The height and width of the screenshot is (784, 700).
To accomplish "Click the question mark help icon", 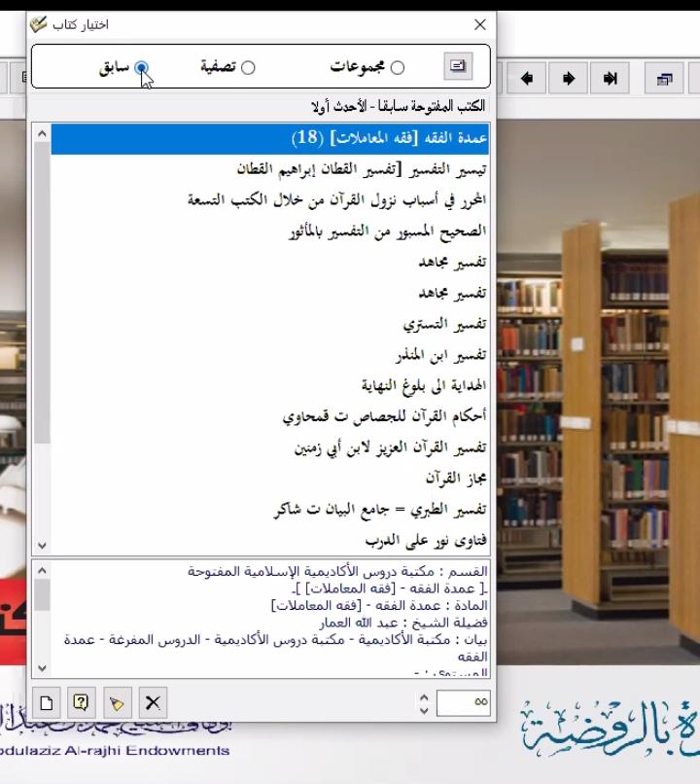I will click(x=82, y=701).
